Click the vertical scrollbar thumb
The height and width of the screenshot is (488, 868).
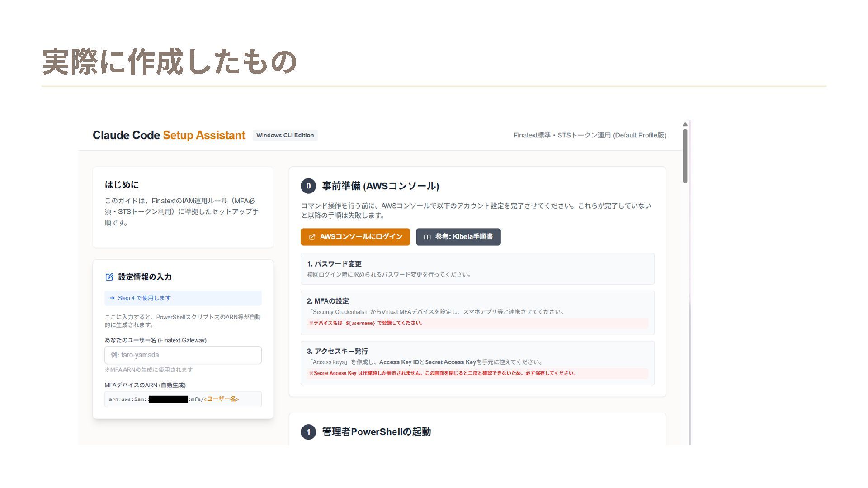point(685,156)
